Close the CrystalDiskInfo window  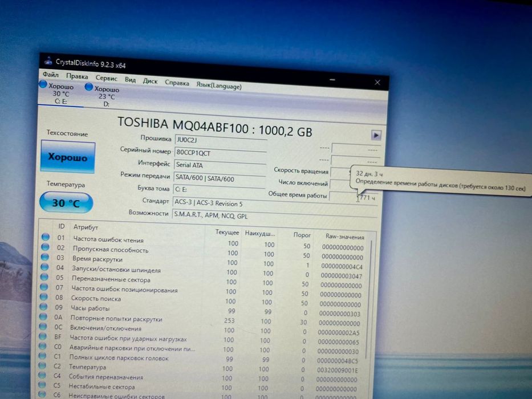point(377,83)
